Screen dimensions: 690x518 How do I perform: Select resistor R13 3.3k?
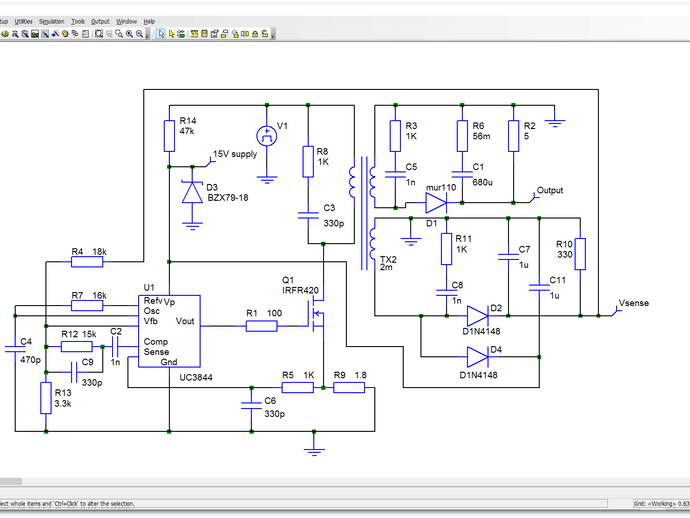(x=46, y=398)
